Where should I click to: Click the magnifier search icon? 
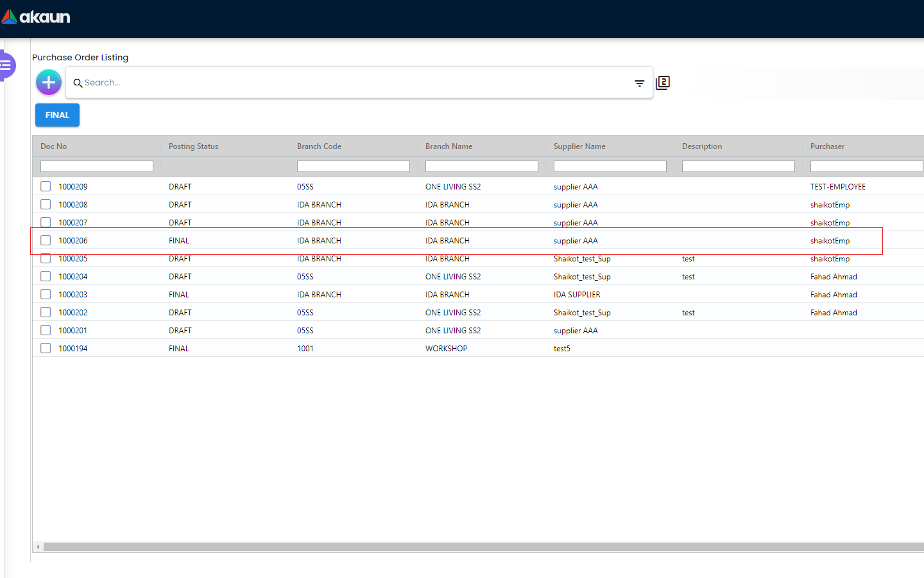78,83
